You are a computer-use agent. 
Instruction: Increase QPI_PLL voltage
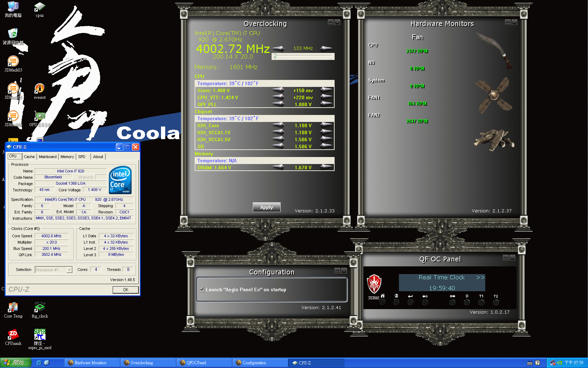[327, 104]
